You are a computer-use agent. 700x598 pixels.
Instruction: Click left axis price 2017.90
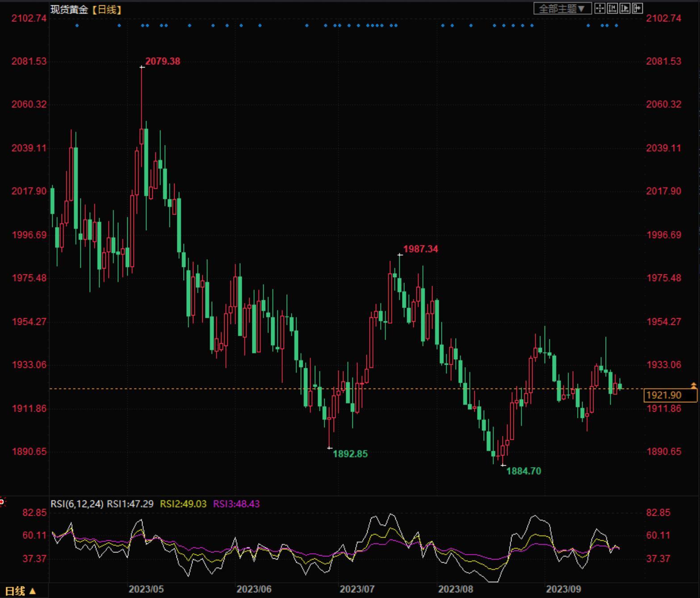pyautogui.click(x=29, y=191)
